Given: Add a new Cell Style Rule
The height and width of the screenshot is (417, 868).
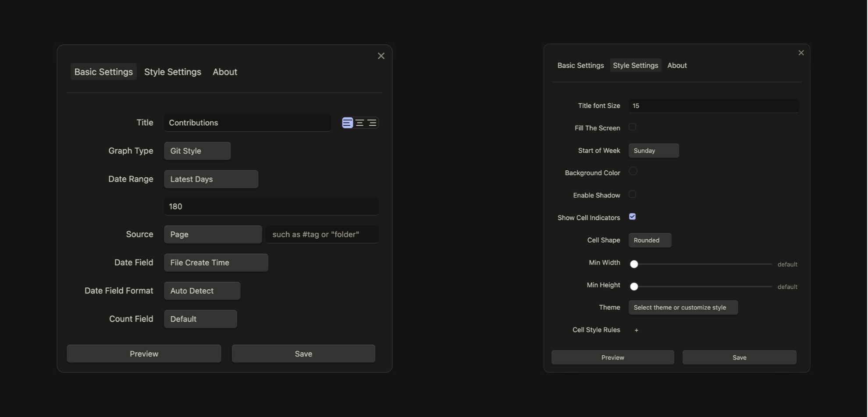Looking at the screenshot, I should tap(636, 330).
